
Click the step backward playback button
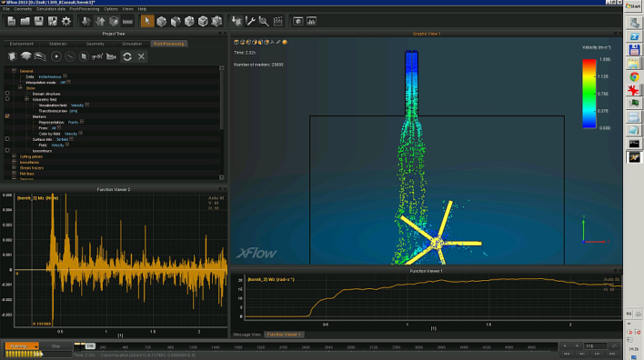[x=582, y=354]
